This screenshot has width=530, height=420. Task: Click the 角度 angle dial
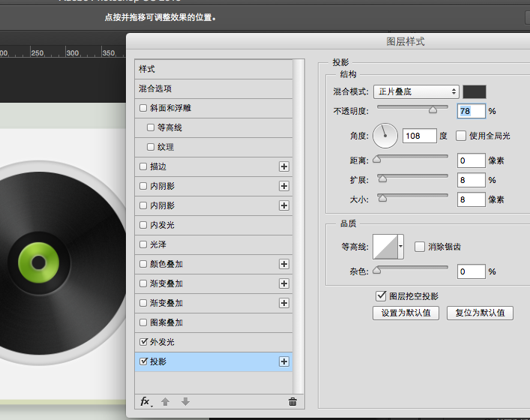pos(385,136)
